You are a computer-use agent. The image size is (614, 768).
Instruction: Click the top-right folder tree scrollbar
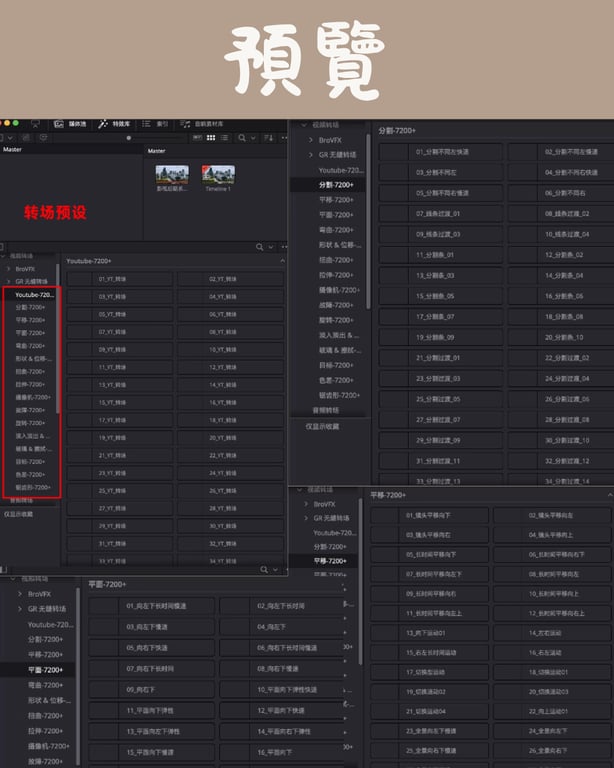coord(368,221)
